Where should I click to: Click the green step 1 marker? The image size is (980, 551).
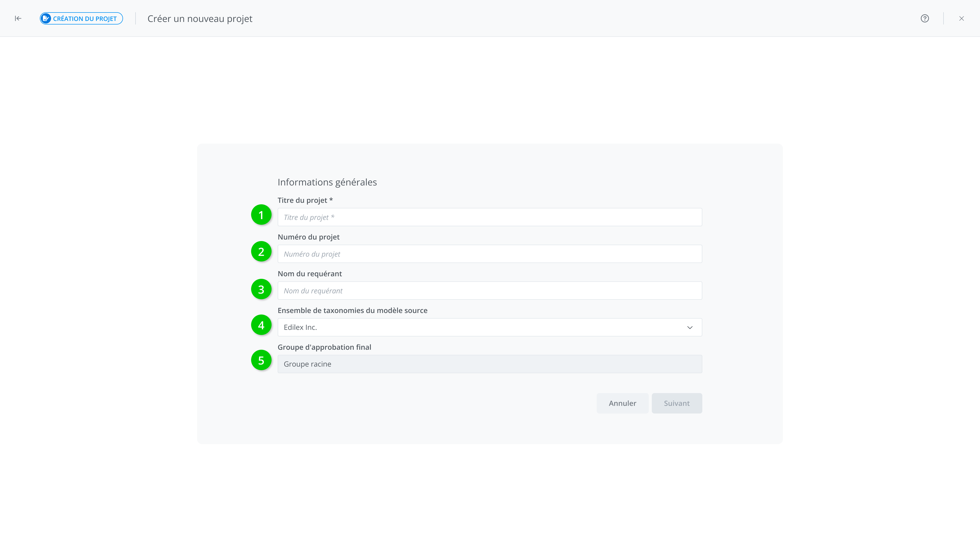pyautogui.click(x=261, y=215)
